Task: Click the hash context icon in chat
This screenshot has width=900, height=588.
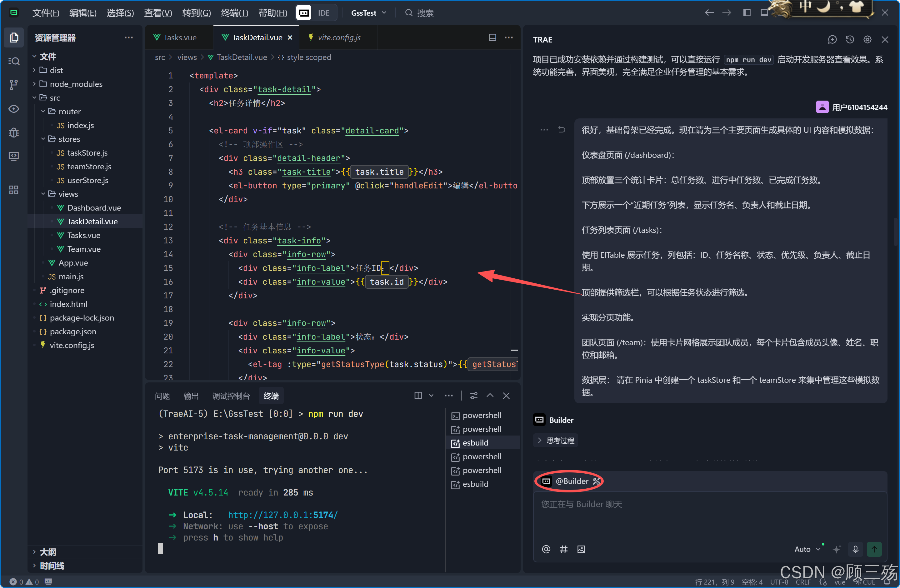Action: [x=563, y=549]
